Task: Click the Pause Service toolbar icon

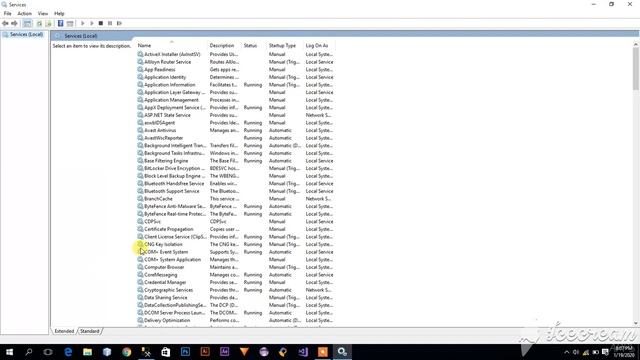Action: 110,23
